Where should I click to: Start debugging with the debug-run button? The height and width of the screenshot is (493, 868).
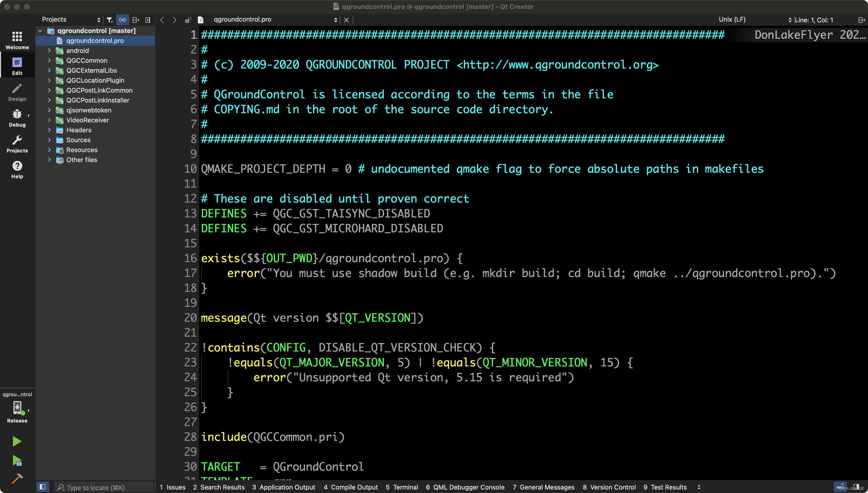click(x=17, y=460)
